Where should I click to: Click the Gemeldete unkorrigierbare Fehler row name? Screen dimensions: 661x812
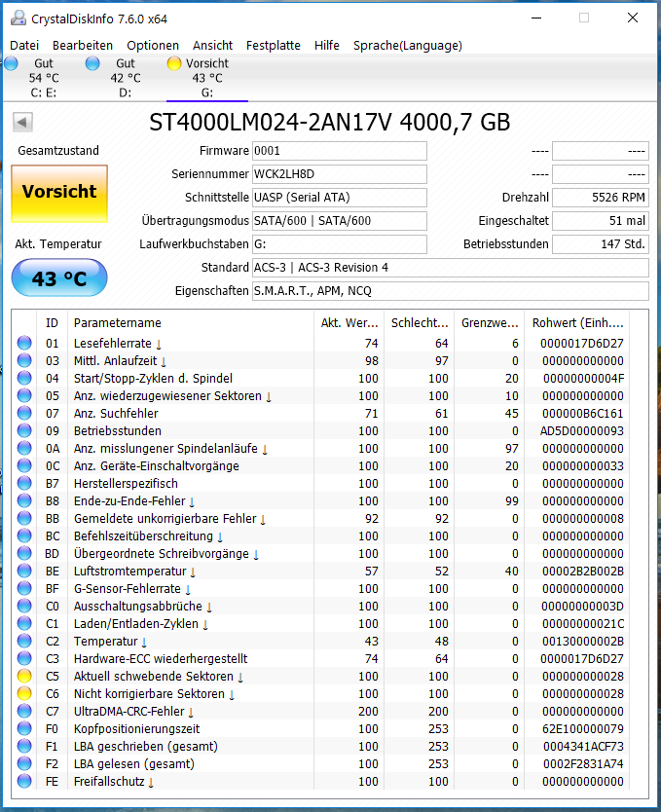click(165, 518)
